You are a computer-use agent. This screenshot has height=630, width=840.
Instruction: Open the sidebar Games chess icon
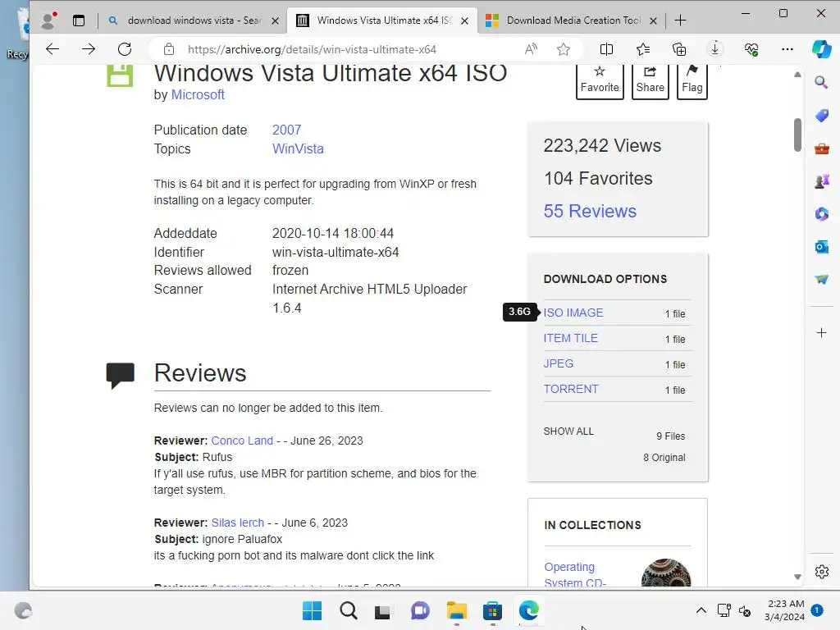[821, 181]
